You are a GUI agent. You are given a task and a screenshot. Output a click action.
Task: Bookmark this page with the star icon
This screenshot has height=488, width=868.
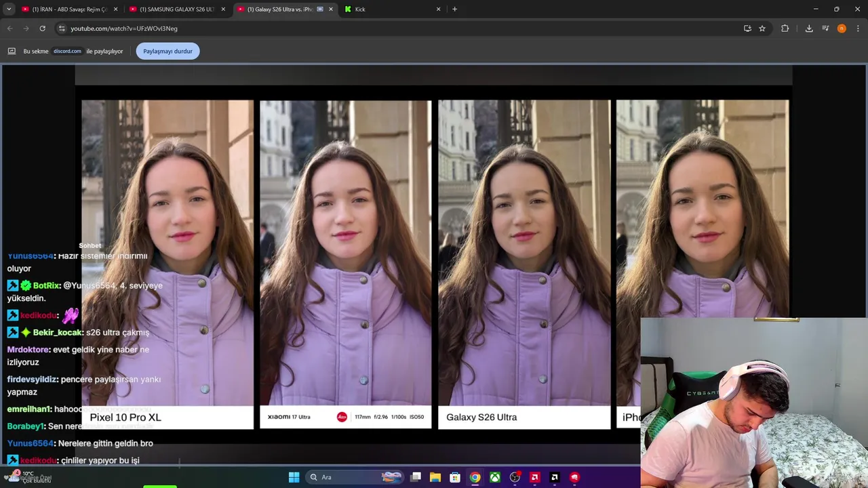(x=762, y=28)
